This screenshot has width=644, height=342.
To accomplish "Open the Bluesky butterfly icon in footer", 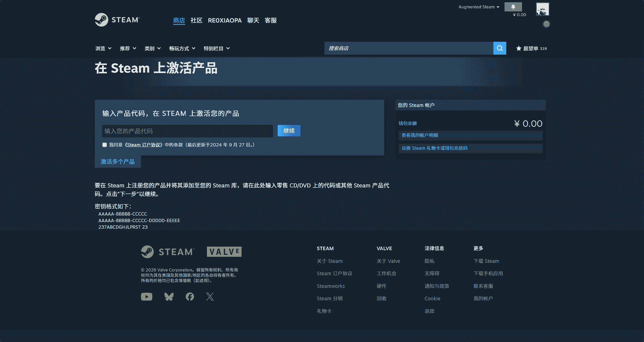I will tap(169, 296).
